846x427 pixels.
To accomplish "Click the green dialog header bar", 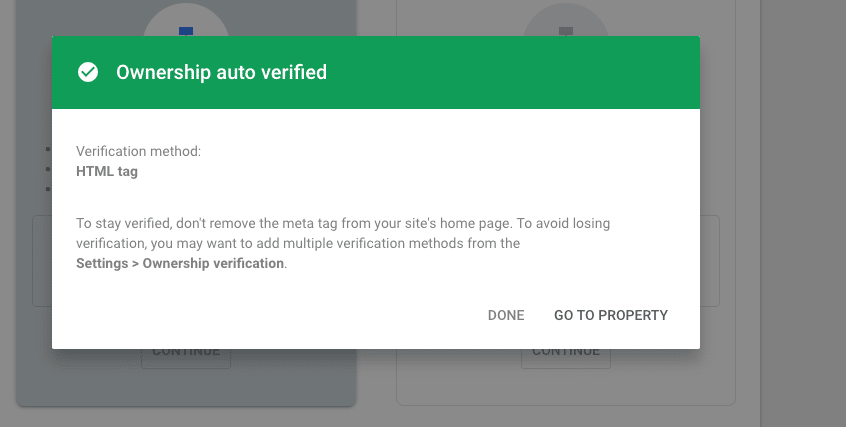I will [500, 72].
